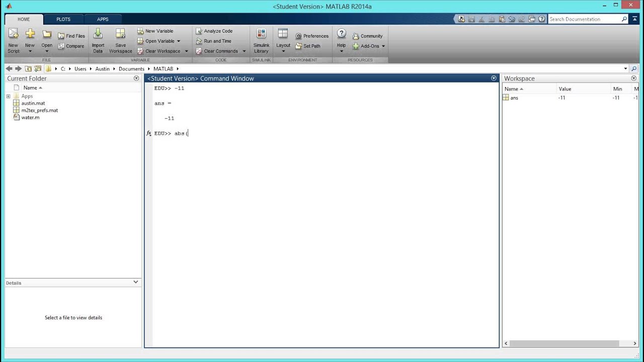Create a New Variable
This screenshot has height=362, width=644.
[155, 31]
